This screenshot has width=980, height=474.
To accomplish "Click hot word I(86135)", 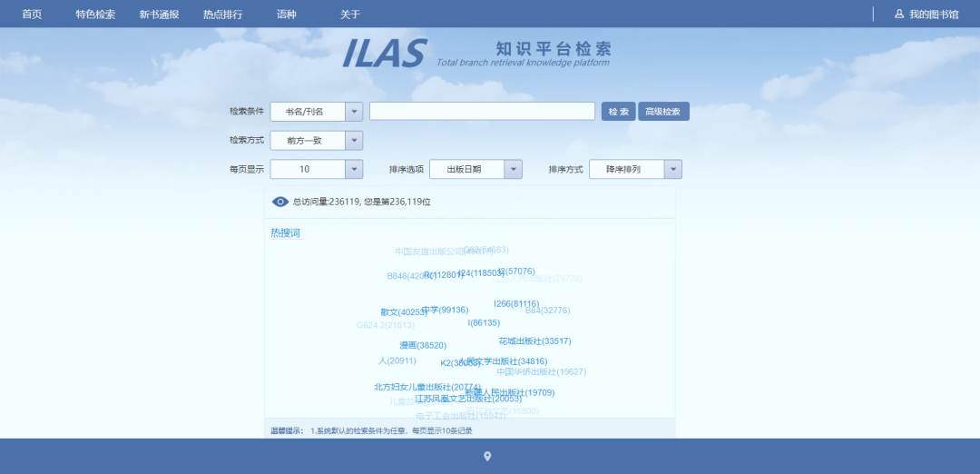I will click(x=484, y=322).
